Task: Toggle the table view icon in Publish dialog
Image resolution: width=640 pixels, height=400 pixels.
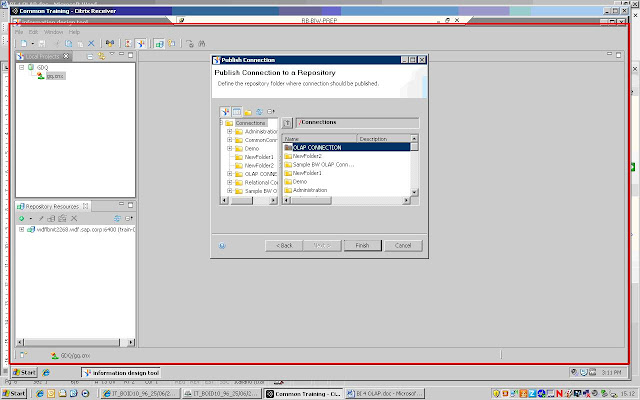Action: (237, 111)
